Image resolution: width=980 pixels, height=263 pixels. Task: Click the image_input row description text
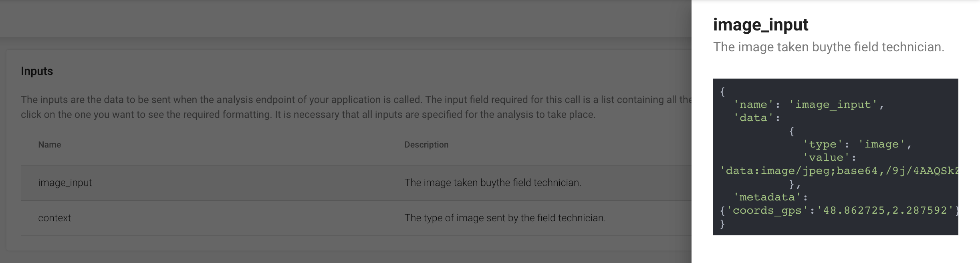(x=492, y=183)
